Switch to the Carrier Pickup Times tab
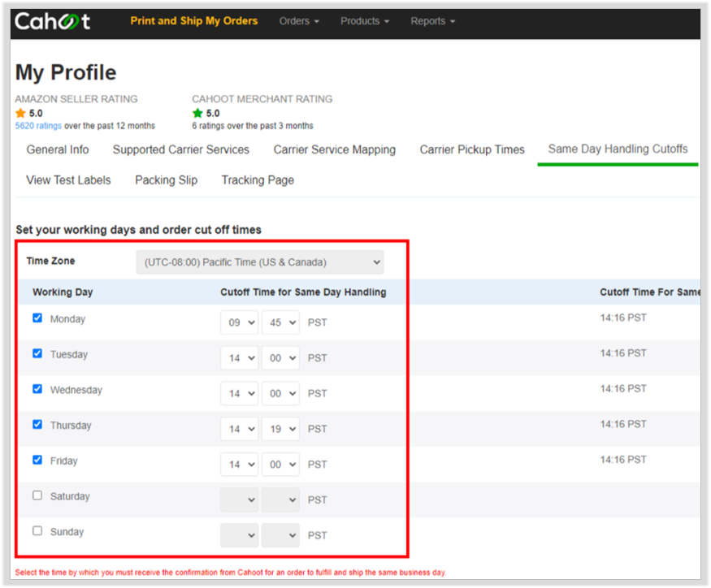 [472, 149]
